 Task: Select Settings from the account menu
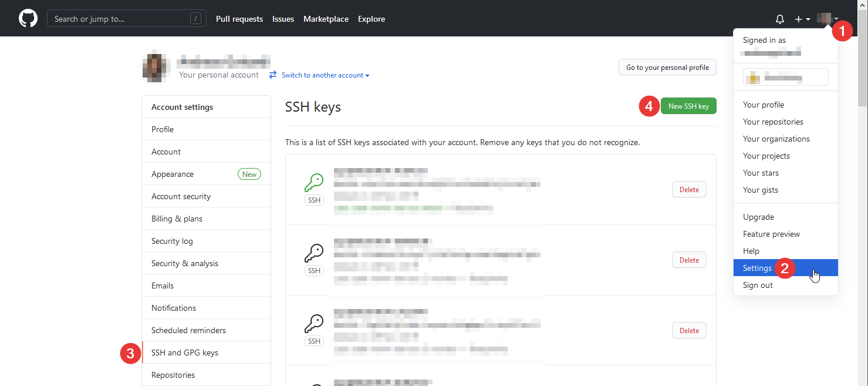(756, 267)
